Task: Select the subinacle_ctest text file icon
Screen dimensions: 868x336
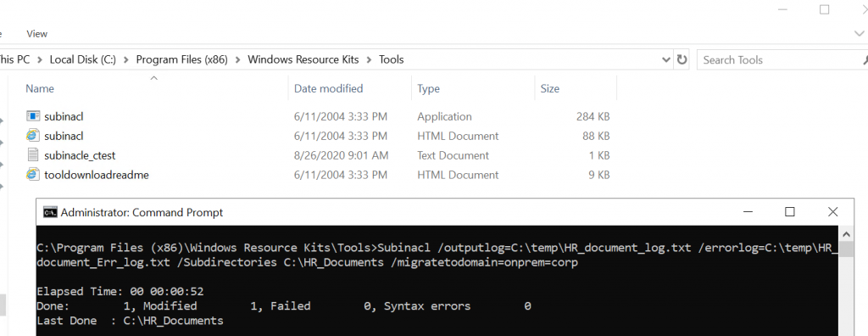Action: click(x=33, y=154)
